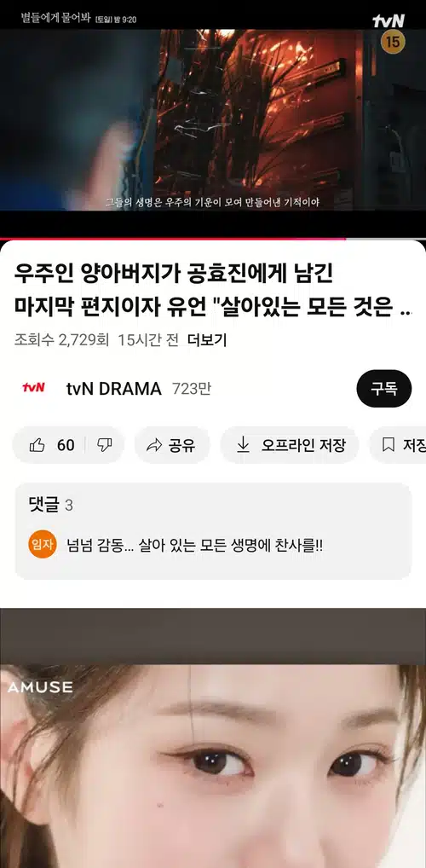
Task: Tap the 15 age rating badge
Action: tap(393, 42)
